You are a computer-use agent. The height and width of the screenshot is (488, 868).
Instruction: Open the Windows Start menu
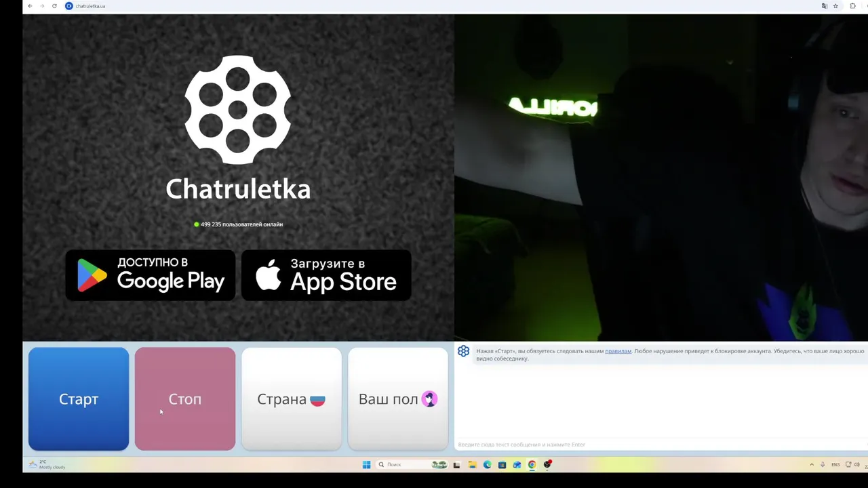(366, 464)
